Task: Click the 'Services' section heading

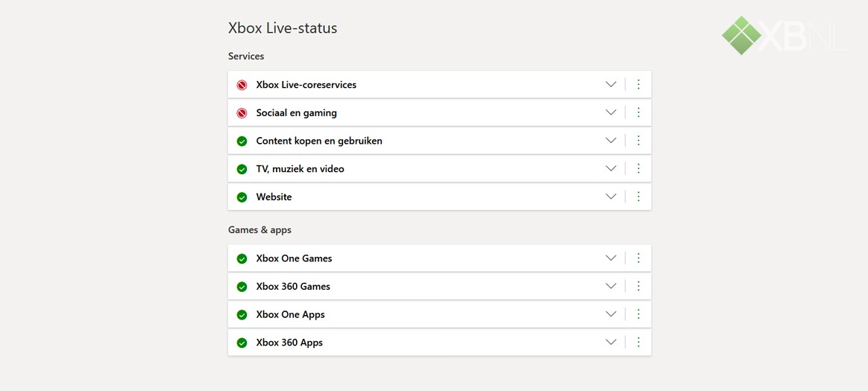Action: (246, 57)
